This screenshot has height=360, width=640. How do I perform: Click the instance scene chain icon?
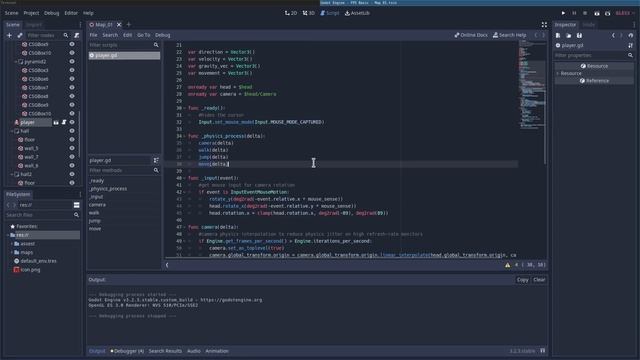20,36
